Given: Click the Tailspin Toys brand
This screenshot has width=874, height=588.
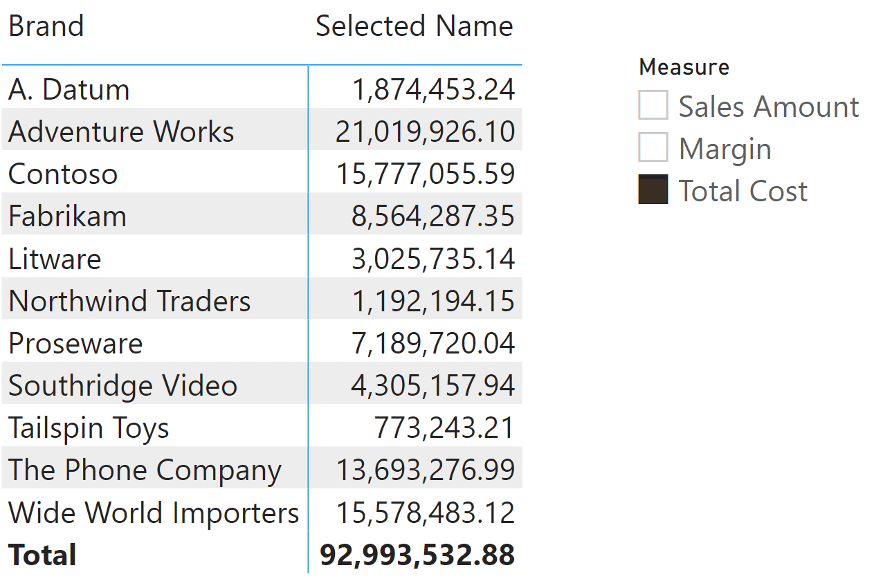Looking at the screenshot, I should tap(89, 428).
